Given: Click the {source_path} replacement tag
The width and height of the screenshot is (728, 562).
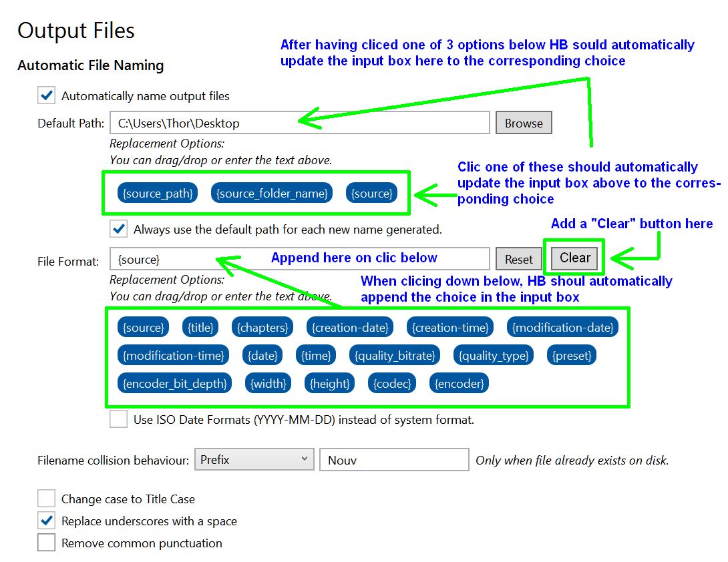Looking at the screenshot, I should tap(158, 193).
